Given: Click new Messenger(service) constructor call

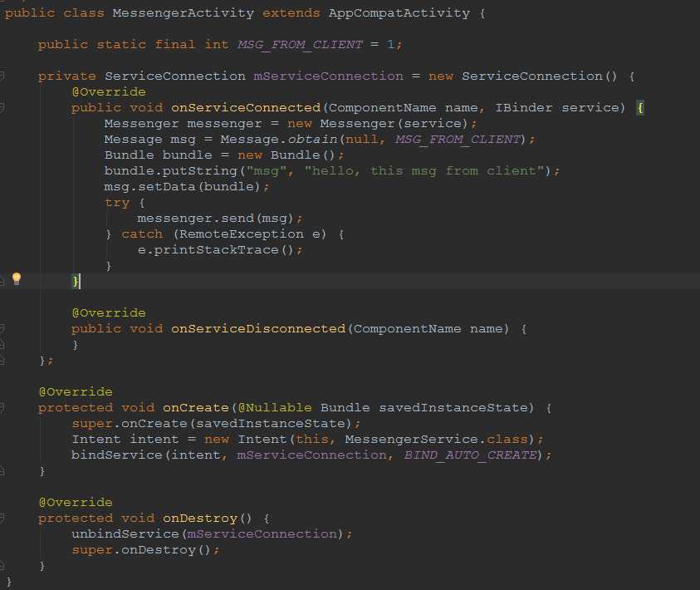Looking at the screenshot, I should click(x=377, y=123).
